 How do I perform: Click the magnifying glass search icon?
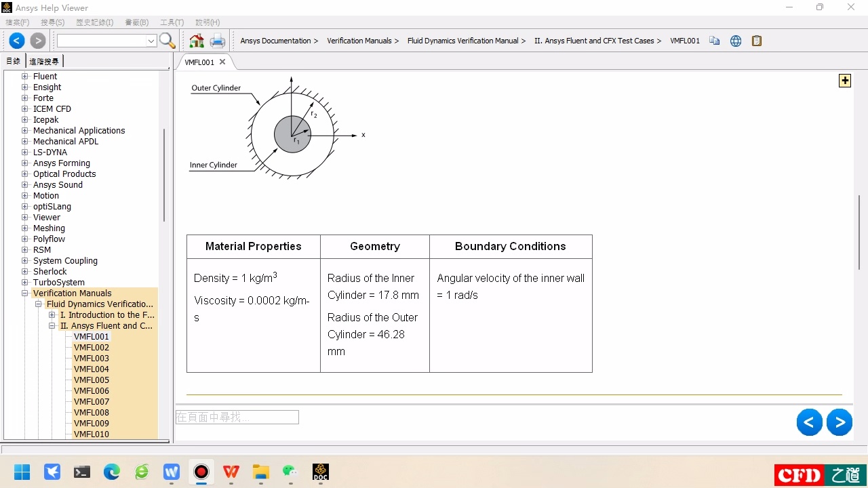tap(167, 41)
